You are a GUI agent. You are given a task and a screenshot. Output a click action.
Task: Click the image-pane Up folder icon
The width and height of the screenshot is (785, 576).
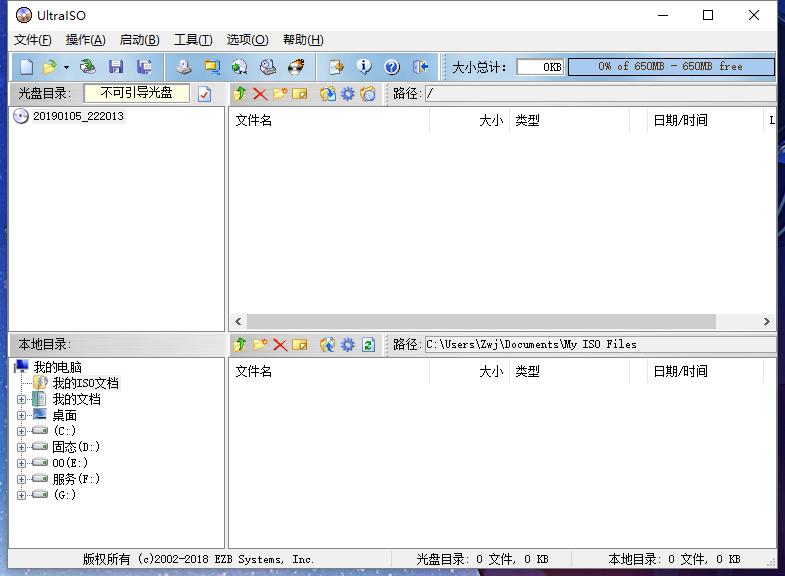point(240,94)
